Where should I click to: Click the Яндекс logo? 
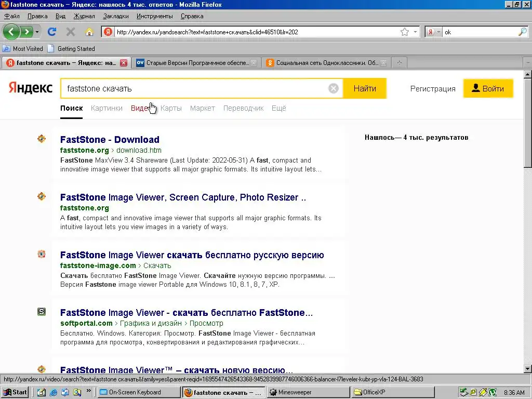[x=31, y=88]
